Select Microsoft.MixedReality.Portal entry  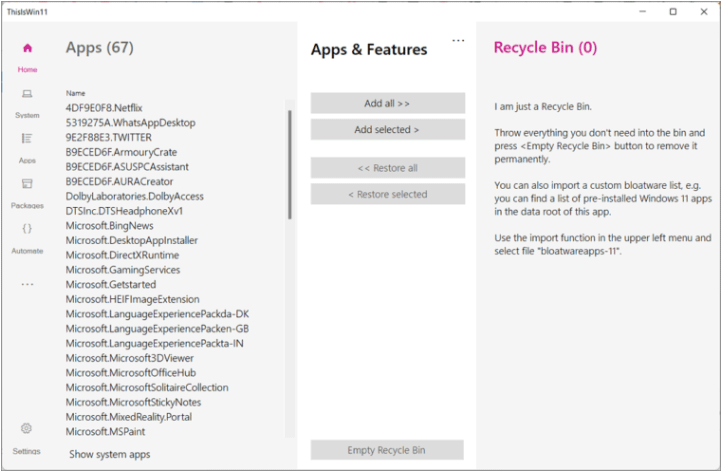click(x=129, y=417)
